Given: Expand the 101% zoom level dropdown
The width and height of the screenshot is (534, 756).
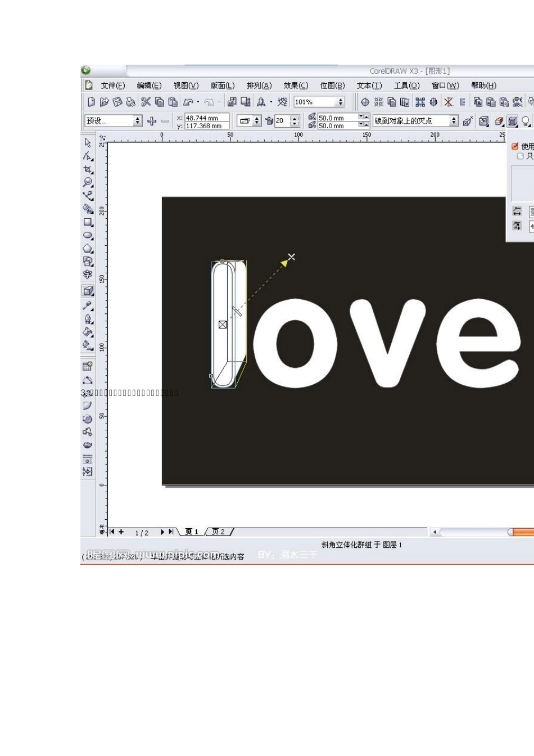Looking at the screenshot, I should click(340, 102).
